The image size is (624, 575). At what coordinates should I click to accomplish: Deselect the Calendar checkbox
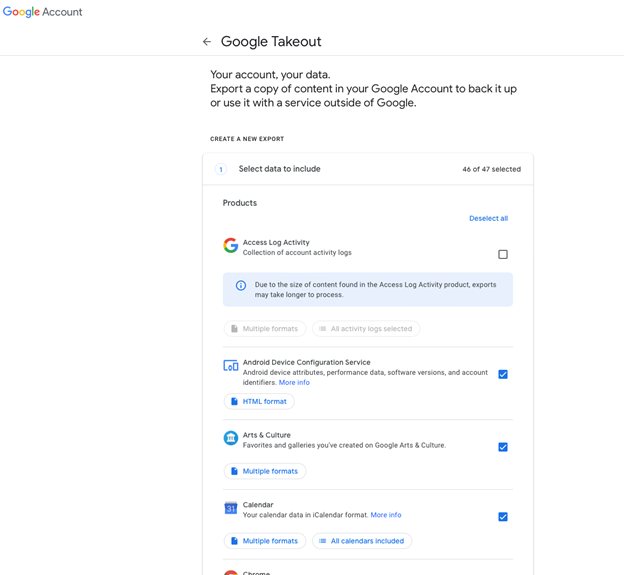point(503,517)
